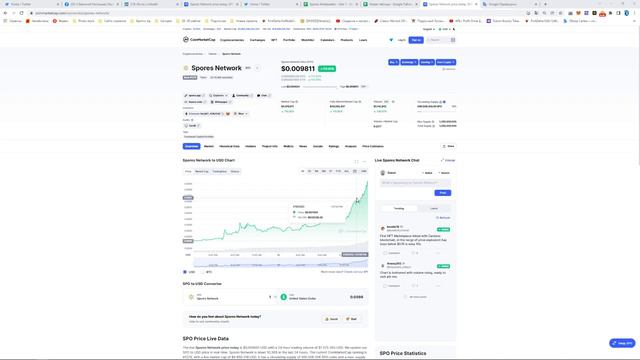Image resolution: width=640 pixels, height=360 pixels.
Task: Choose Bearish sentiment in live chat
Action: tap(444, 173)
